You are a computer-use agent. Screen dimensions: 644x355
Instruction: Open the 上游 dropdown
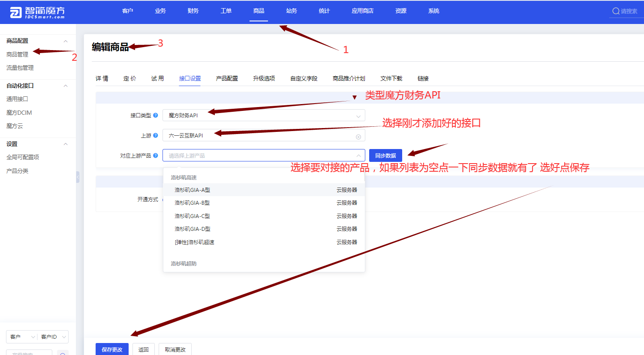(264, 135)
